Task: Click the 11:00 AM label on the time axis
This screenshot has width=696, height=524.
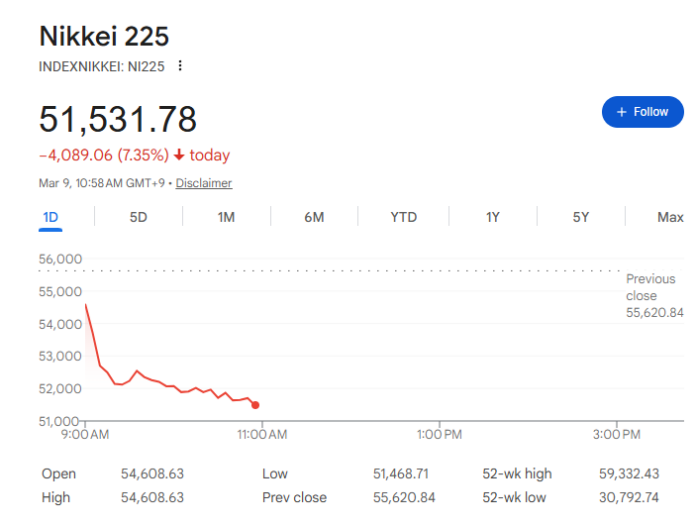Action: tap(261, 434)
